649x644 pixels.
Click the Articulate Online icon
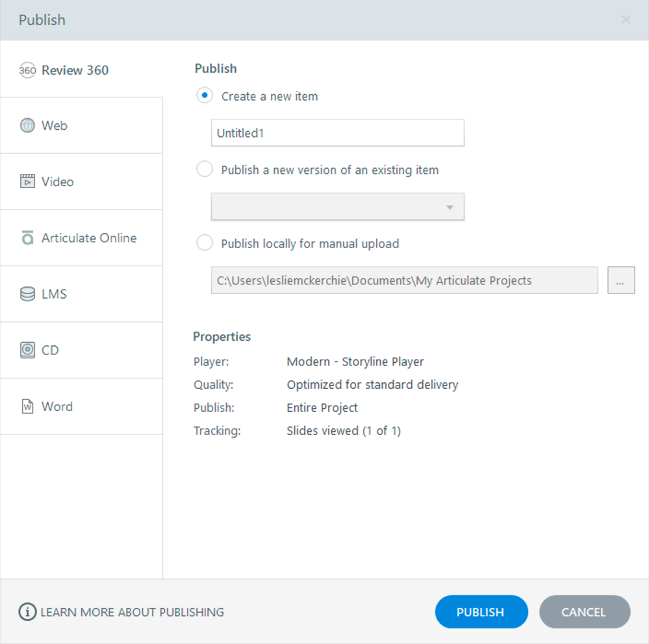27,238
